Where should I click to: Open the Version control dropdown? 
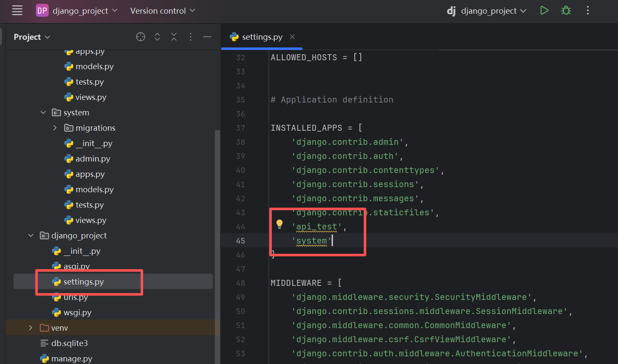tap(162, 11)
